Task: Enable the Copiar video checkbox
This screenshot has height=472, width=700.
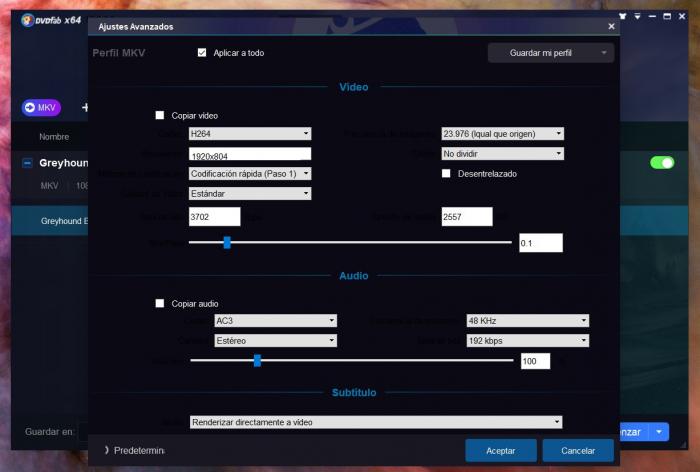Action: [159, 115]
